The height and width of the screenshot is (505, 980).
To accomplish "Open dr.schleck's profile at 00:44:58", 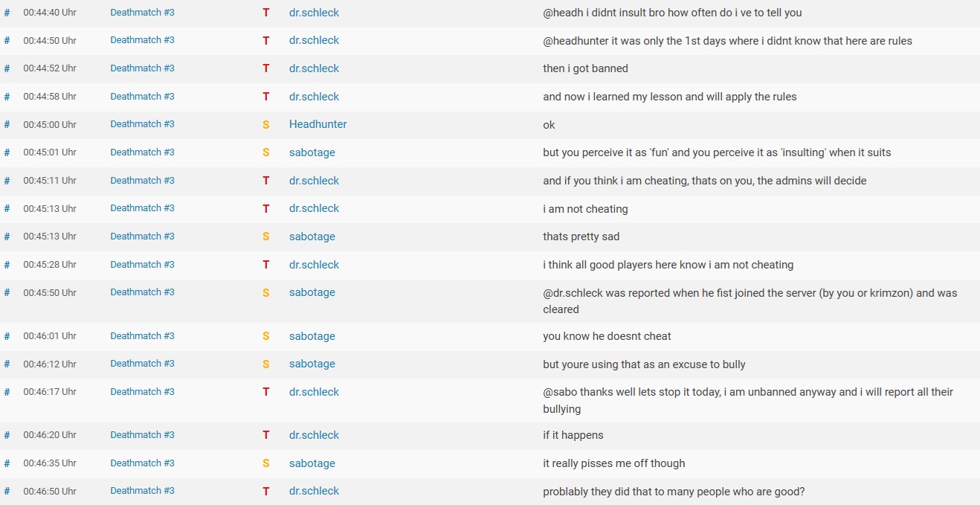I will click(x=314, y=97).
